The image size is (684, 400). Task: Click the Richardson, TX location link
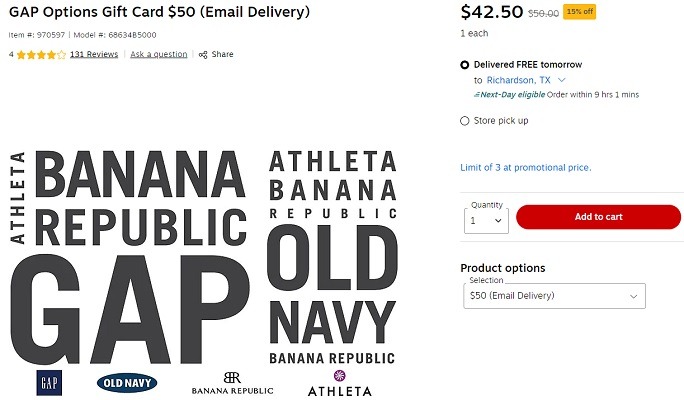pyautogui.click(x=518, y=80)
